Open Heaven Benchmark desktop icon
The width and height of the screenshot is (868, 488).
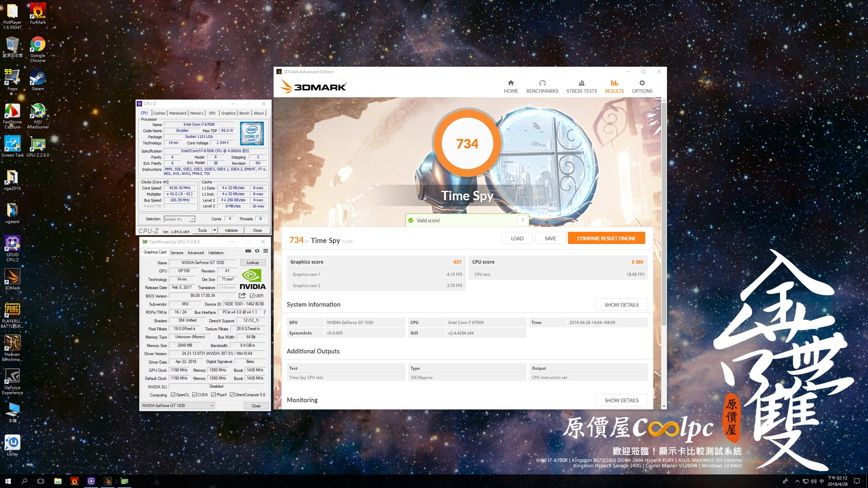(12, 348)
